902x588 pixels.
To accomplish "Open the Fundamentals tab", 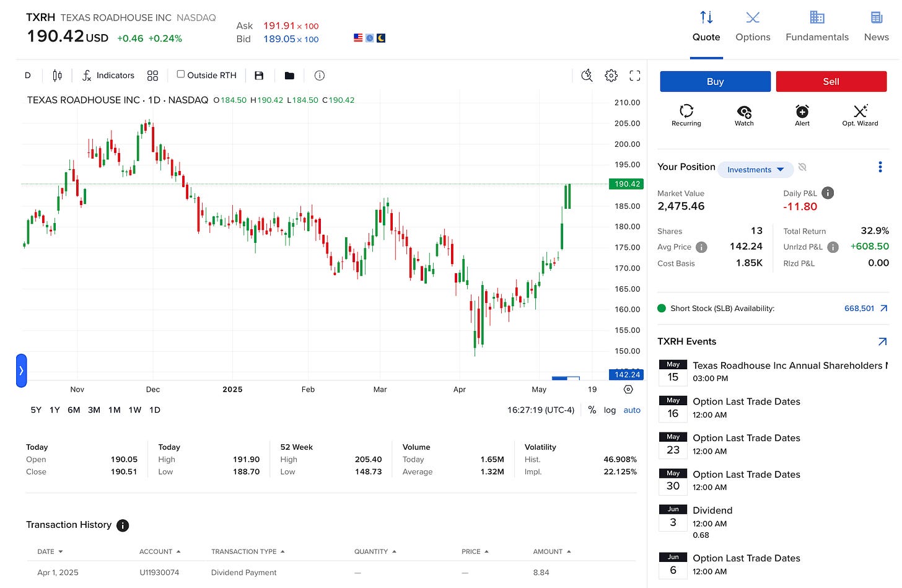I will [817, 27].
